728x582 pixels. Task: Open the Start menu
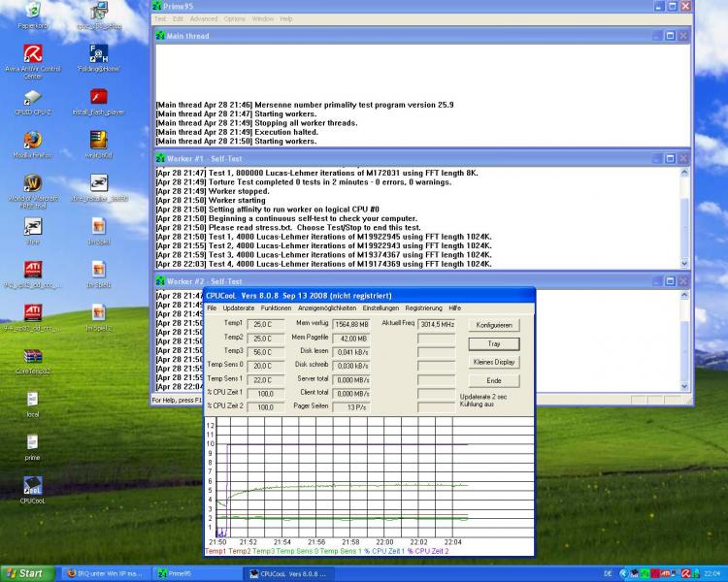click(x=28, y=573)
